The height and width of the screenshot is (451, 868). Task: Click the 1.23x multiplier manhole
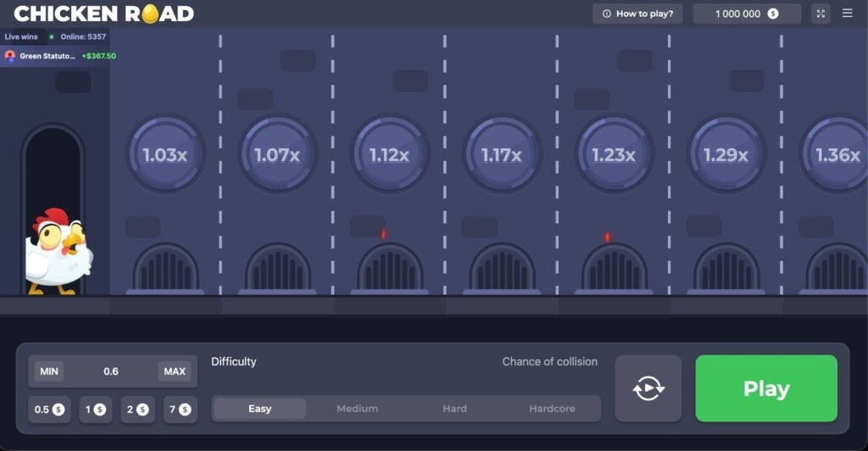(x=614, y=155)
